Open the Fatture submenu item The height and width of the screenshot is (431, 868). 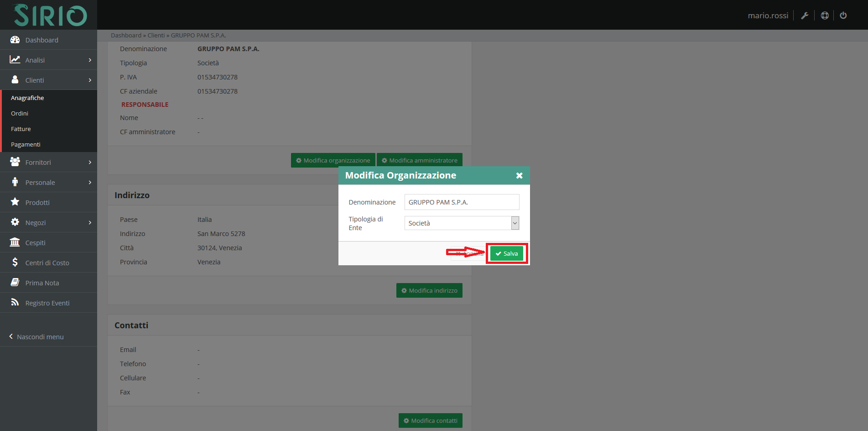click(21, 129)
